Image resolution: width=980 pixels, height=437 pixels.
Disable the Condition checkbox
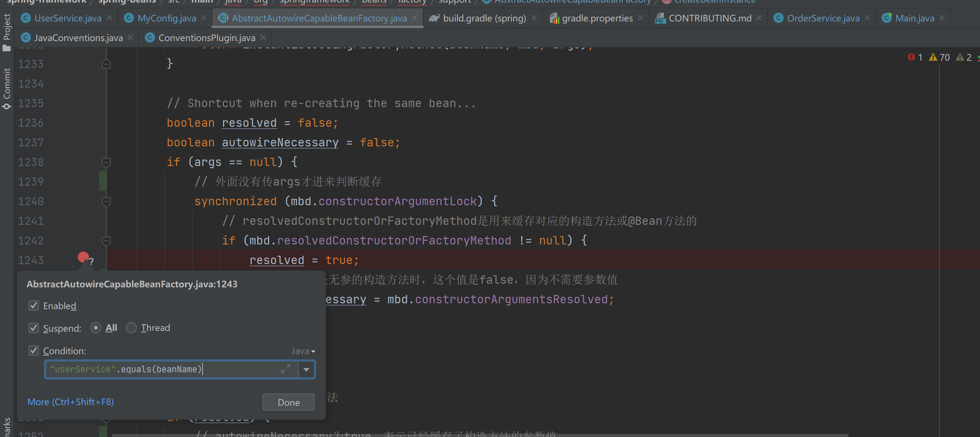pyautogui.click(x=34, y=351)
